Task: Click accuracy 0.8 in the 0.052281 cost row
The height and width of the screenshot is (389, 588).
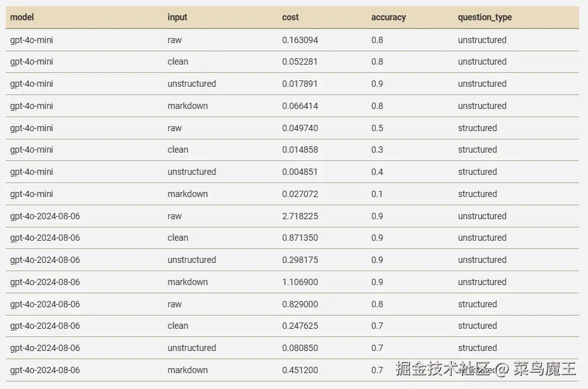Action: (377, 61)
